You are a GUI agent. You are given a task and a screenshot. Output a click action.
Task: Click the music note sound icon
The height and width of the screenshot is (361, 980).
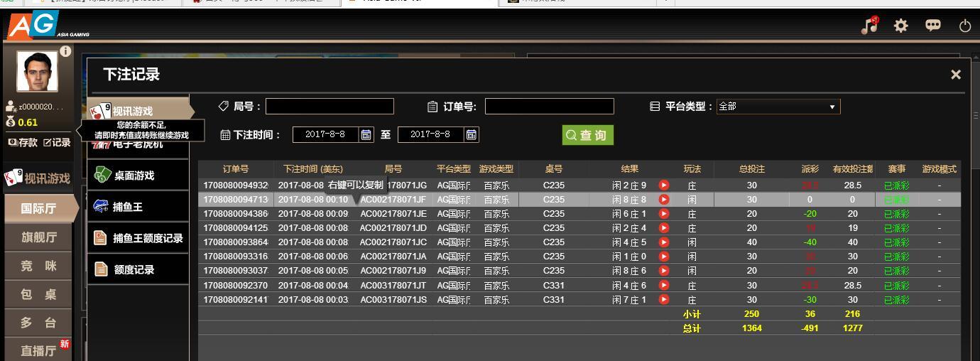pos(869,26)
